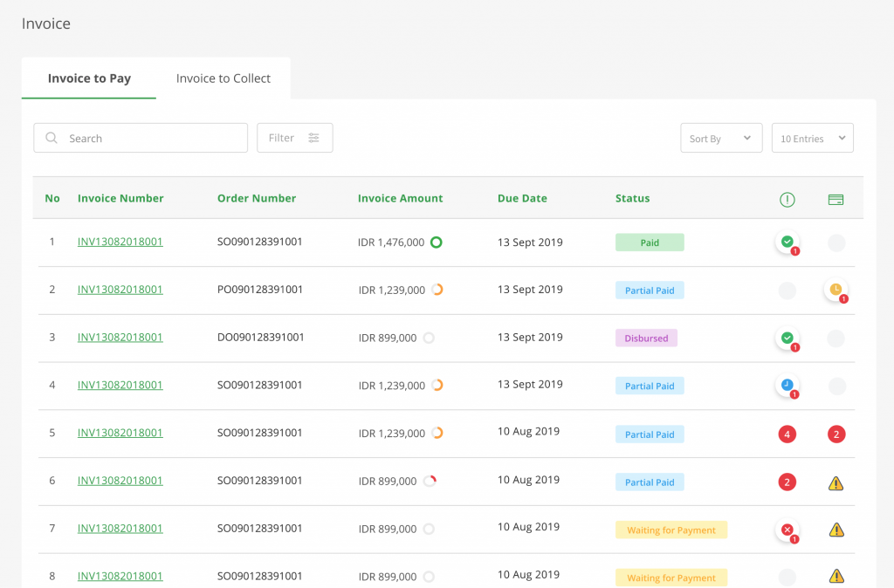This screenshot has width=894, height=588.
Task: Click yellow warning triangle in row 8
Action: click(836, 576)
